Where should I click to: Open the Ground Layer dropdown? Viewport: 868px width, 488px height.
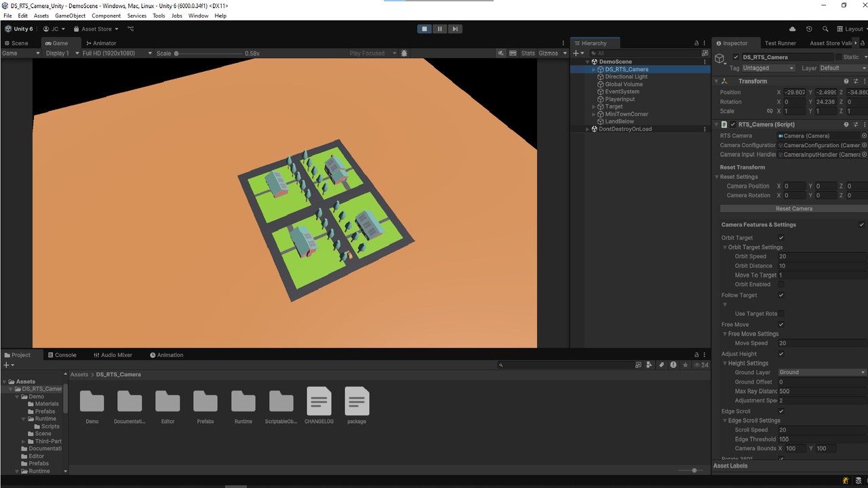(x=822, y=372)
